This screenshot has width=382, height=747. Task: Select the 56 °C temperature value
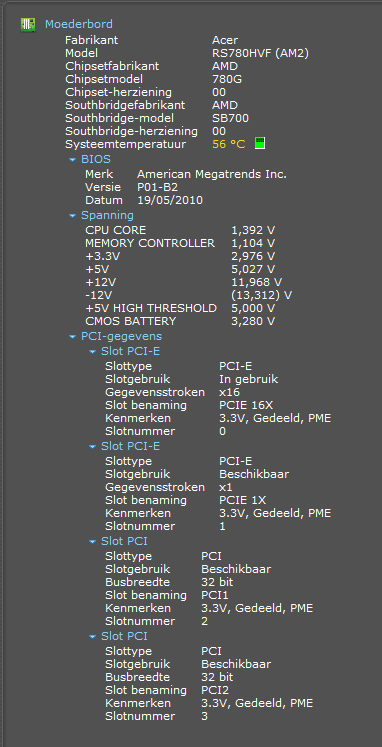coord(229,144)
